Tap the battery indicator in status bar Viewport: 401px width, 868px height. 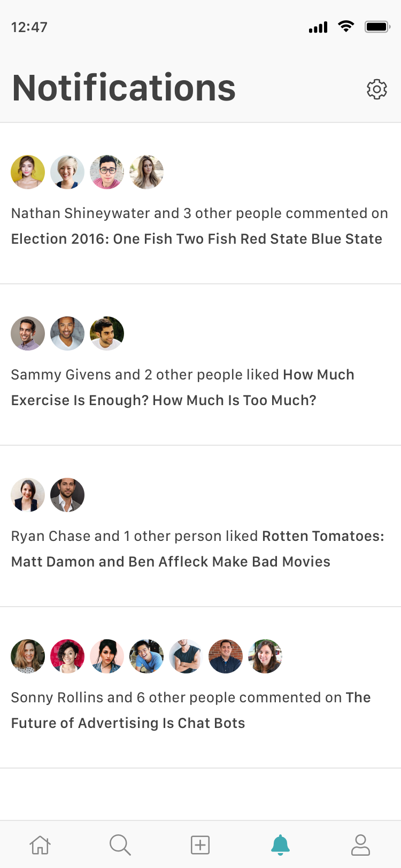click(377, 27)
